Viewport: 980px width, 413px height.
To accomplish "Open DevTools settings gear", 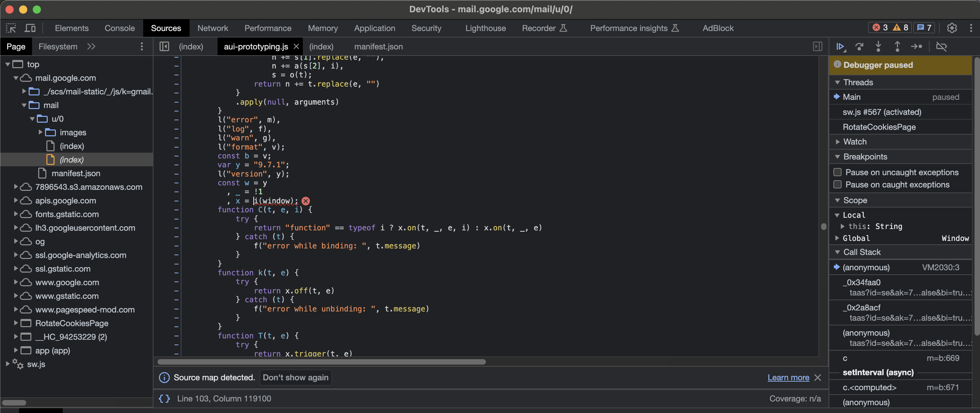I will (x=951, y=28).
